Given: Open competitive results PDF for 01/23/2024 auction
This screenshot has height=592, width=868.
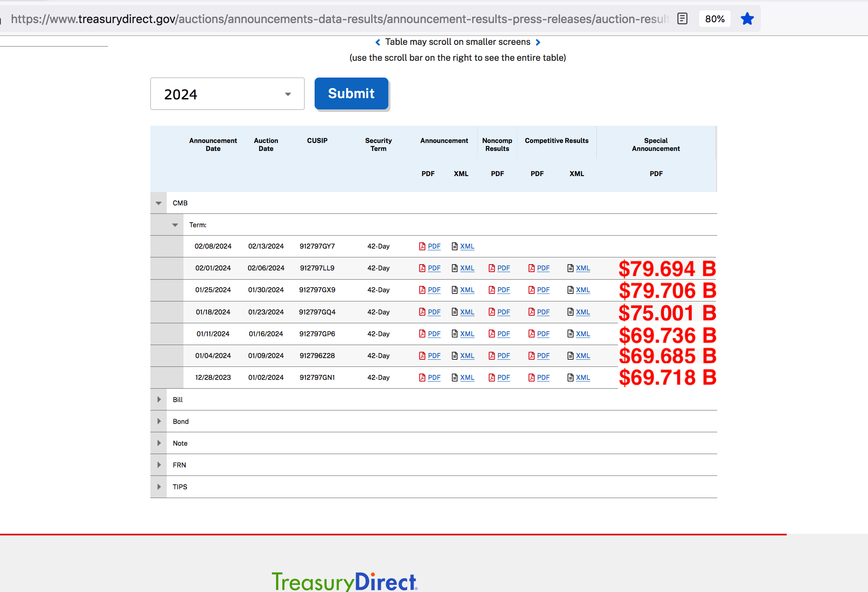Looking at the screenshot, I should click(x=543, y=312).
